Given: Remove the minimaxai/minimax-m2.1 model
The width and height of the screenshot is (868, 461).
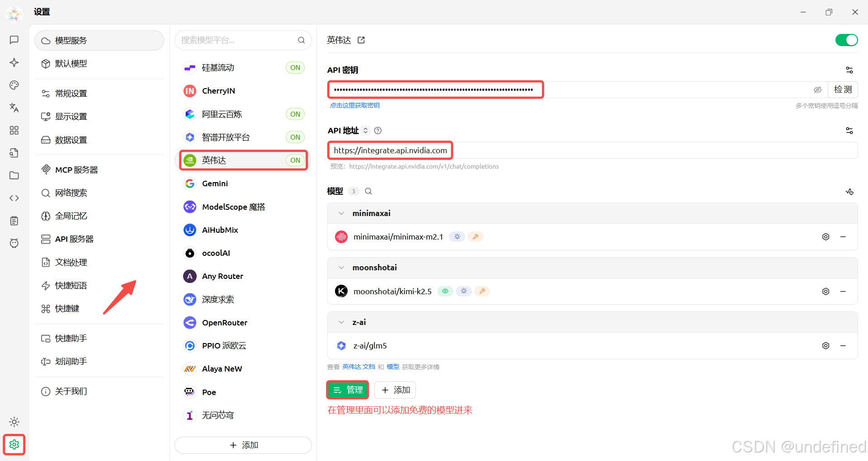Looking at the screenshot, I should (843, 237).
